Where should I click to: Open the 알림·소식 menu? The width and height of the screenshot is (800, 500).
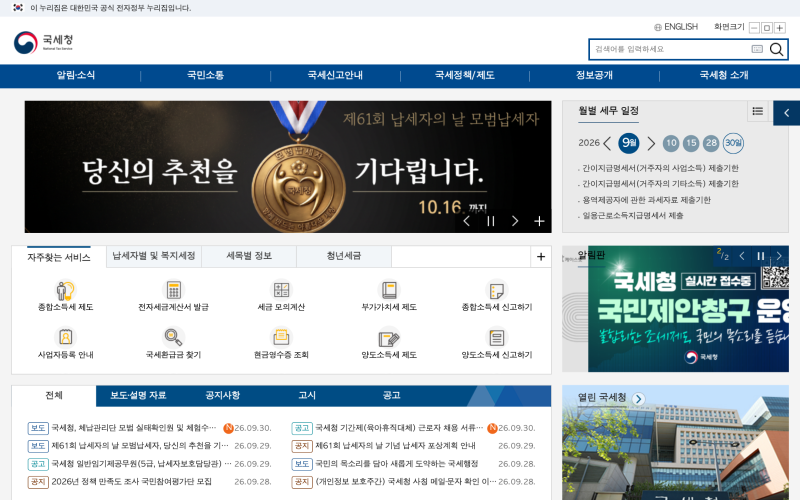[76, 76]
